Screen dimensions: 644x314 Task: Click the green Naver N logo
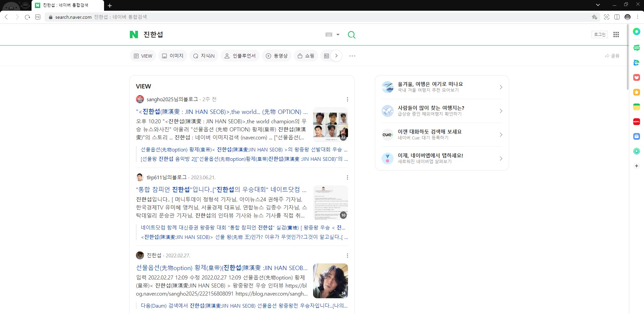134,35
